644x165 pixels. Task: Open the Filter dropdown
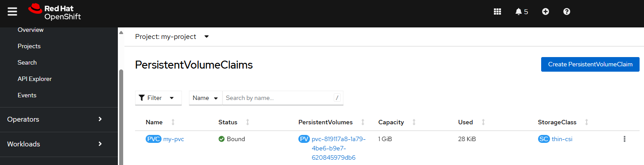pyautogui.click(x=158, y=98)
